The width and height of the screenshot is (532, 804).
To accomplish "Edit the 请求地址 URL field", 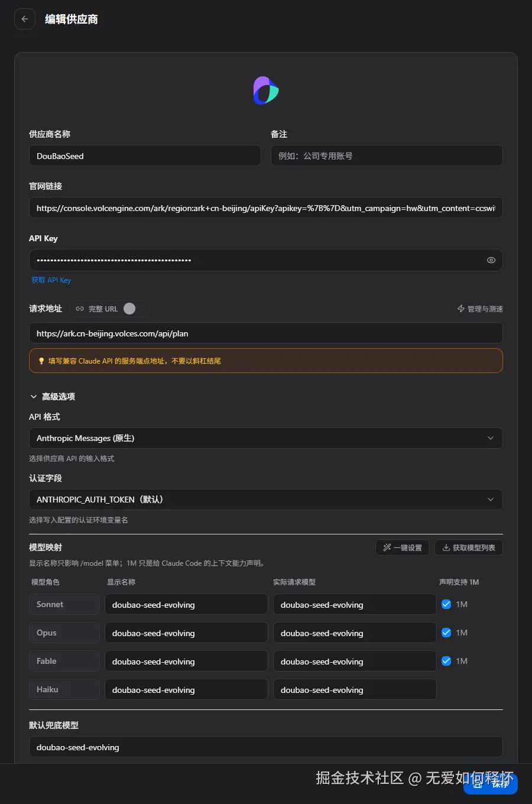I will point(266,333).
